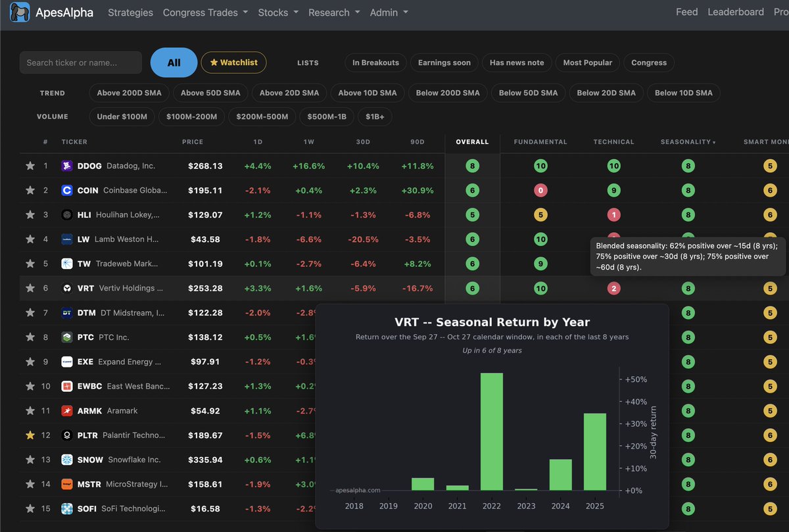Viewport: 789px width, 532px height.
Task: Click the Coinbase company logo icon
Action: 66,191
